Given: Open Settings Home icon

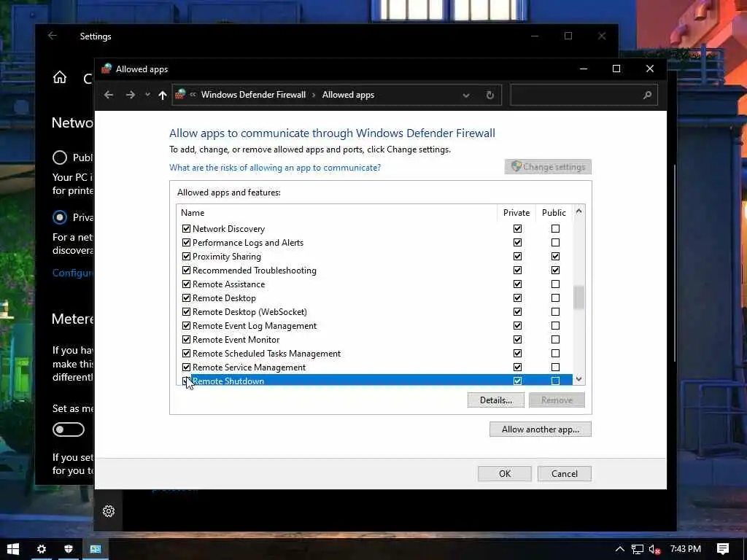Looking at the screenshot, I should (60, 77).
